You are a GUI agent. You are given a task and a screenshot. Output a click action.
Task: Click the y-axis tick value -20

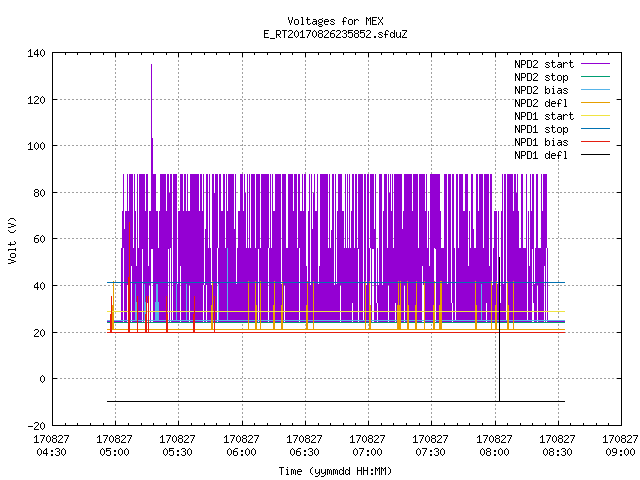click(36, 426)
